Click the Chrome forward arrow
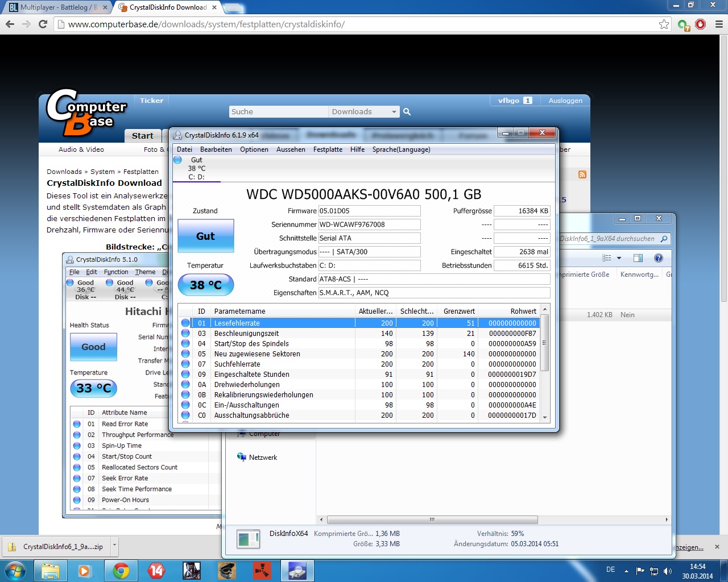 pos(26,24)
